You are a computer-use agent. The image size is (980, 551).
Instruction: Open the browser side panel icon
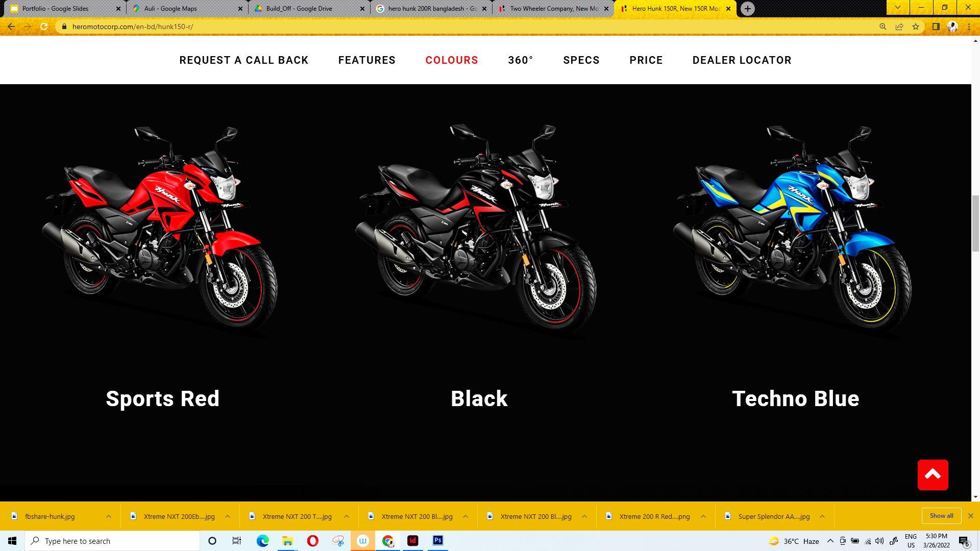(x=936, y=27)
